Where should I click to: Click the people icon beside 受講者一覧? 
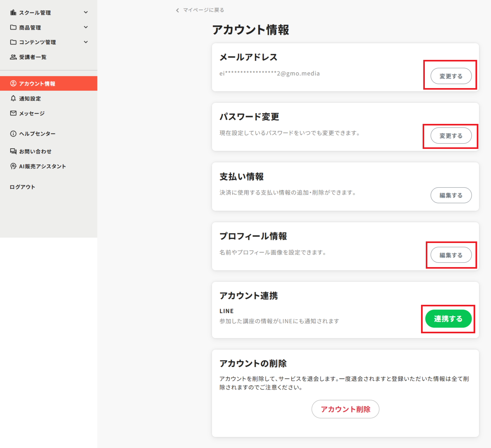pyautogui.click(x=13, y=57)
